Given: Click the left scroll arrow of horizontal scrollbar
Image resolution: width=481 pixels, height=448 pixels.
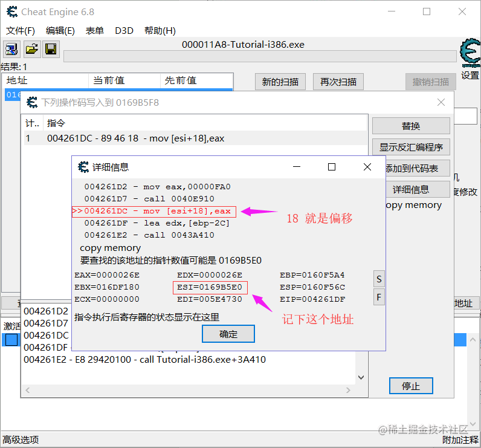Looking at the screenshot, I should (x=28, y=391).
